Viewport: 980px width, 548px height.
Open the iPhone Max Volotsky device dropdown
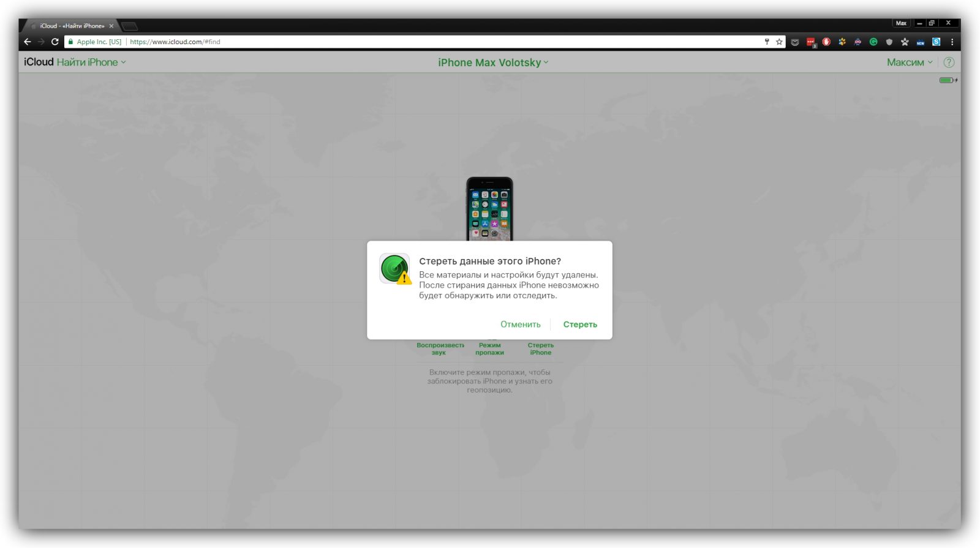[493, 62]
